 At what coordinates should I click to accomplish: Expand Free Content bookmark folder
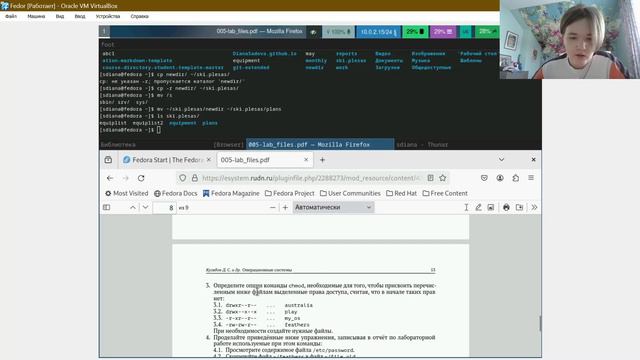point(445,193)
